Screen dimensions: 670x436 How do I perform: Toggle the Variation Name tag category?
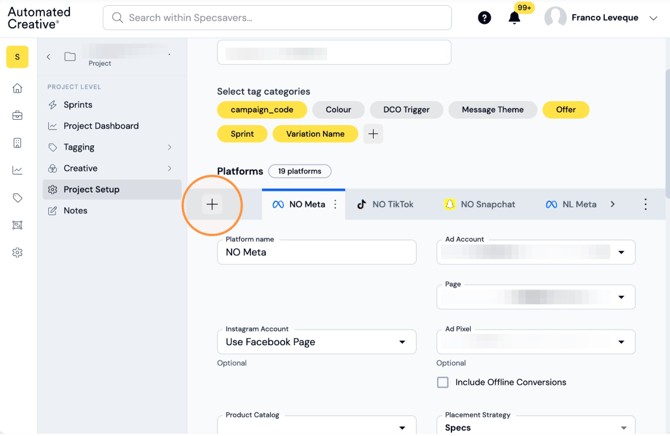click(315, 134)
